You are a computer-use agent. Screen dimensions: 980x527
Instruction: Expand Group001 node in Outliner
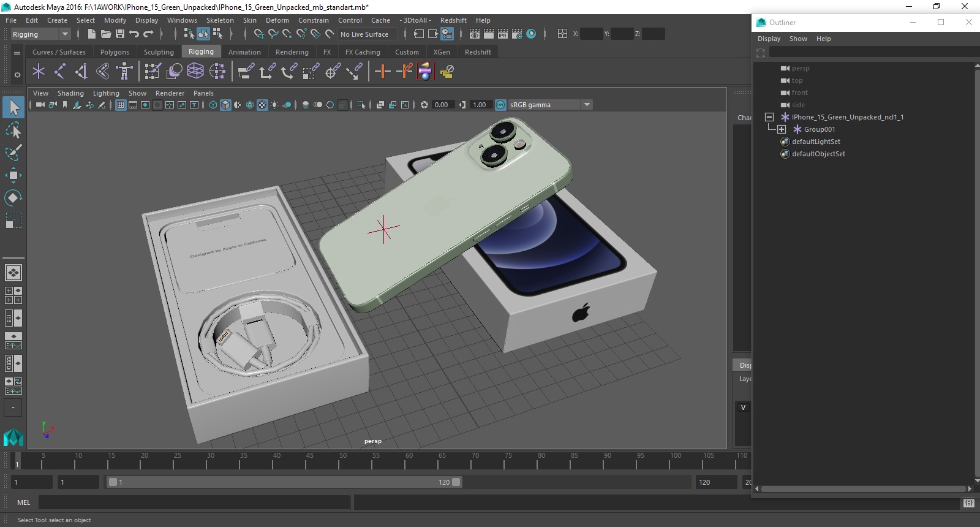[782, 129]
